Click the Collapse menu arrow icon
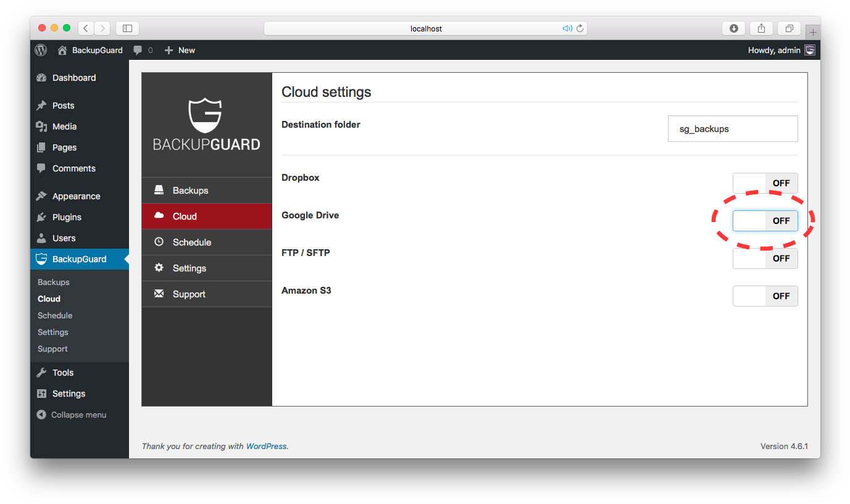Viewport: 850px width, 504px height. click(41, 415)
